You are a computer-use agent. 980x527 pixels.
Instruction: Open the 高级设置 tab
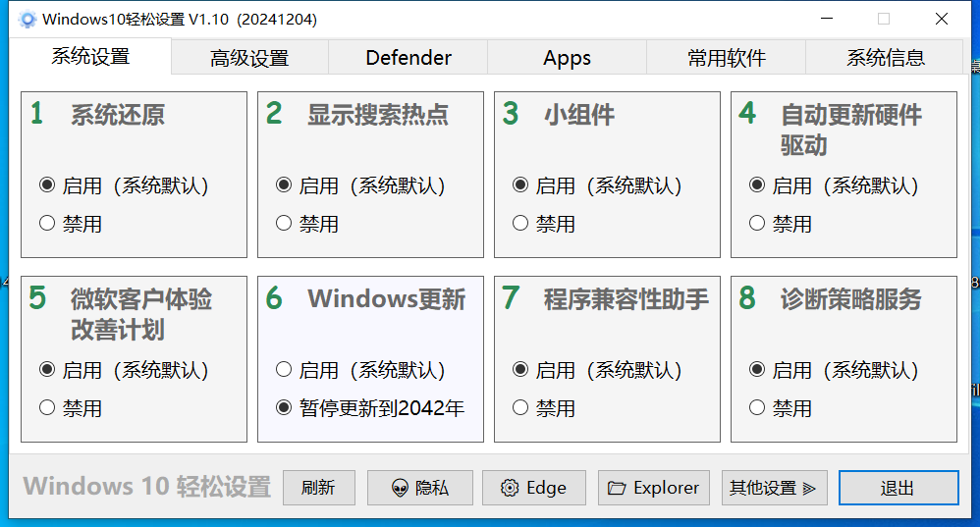tap(249, 58)
